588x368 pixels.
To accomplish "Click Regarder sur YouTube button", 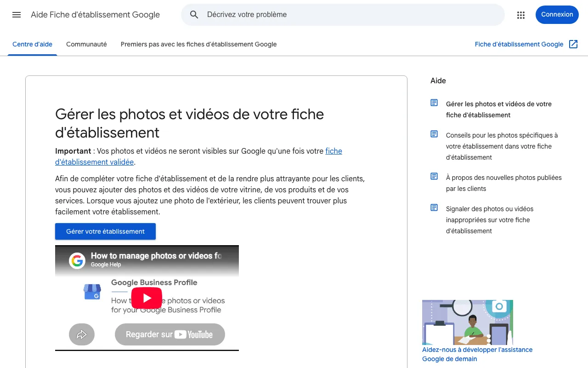I will (x=170, y=334).
